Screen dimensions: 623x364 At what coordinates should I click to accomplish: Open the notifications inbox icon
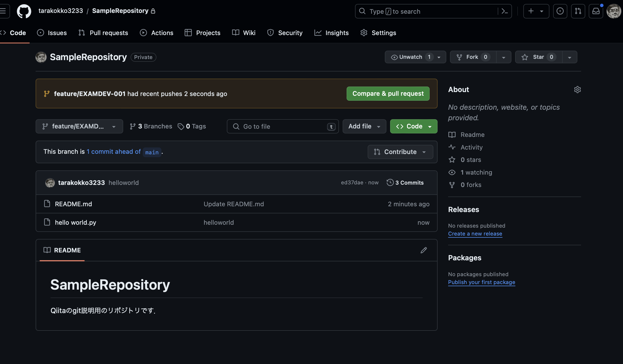point(596,11)
